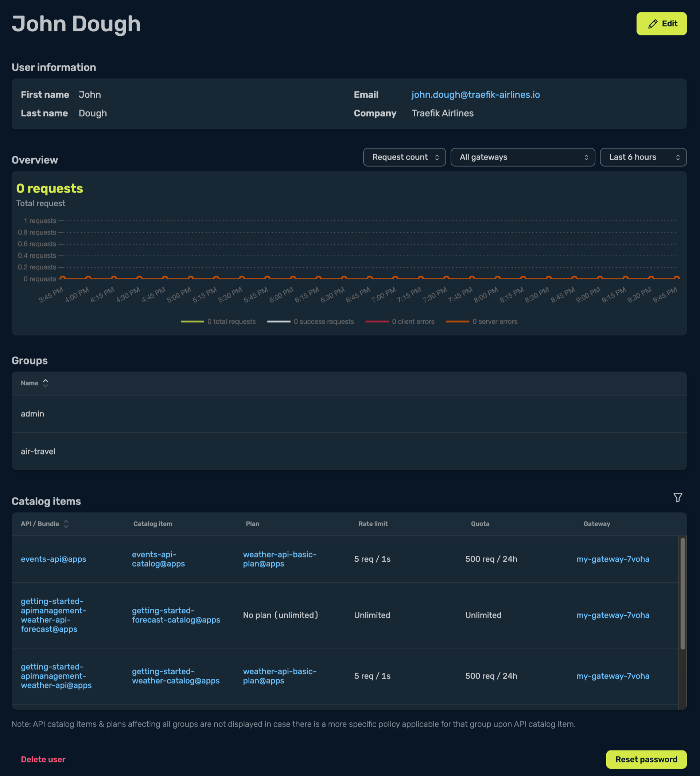
Task: Open weather-api-basic-plan@apps link in events-api row
Action: point(280,559)
